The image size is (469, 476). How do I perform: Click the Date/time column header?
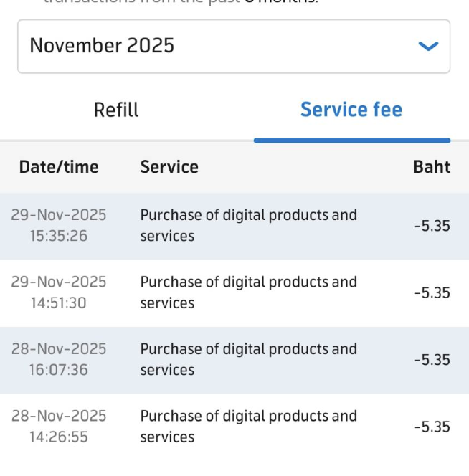(x=59, y=167)
